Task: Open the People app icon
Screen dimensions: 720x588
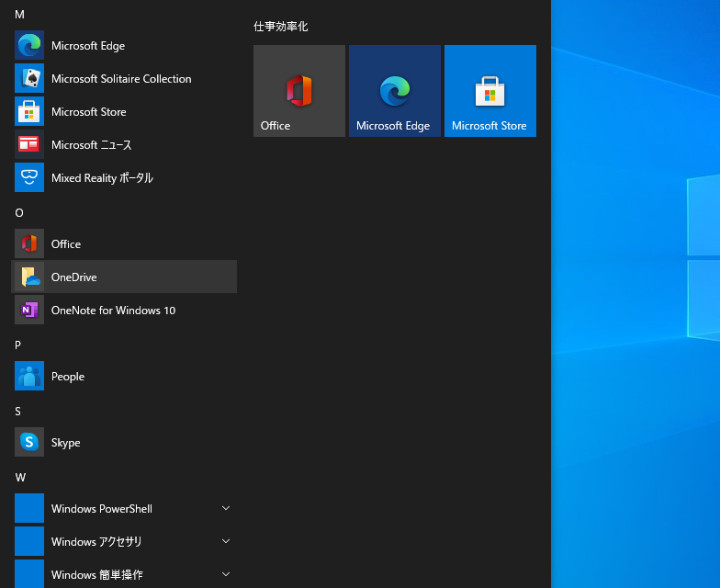Action: [x=29, y=376]
